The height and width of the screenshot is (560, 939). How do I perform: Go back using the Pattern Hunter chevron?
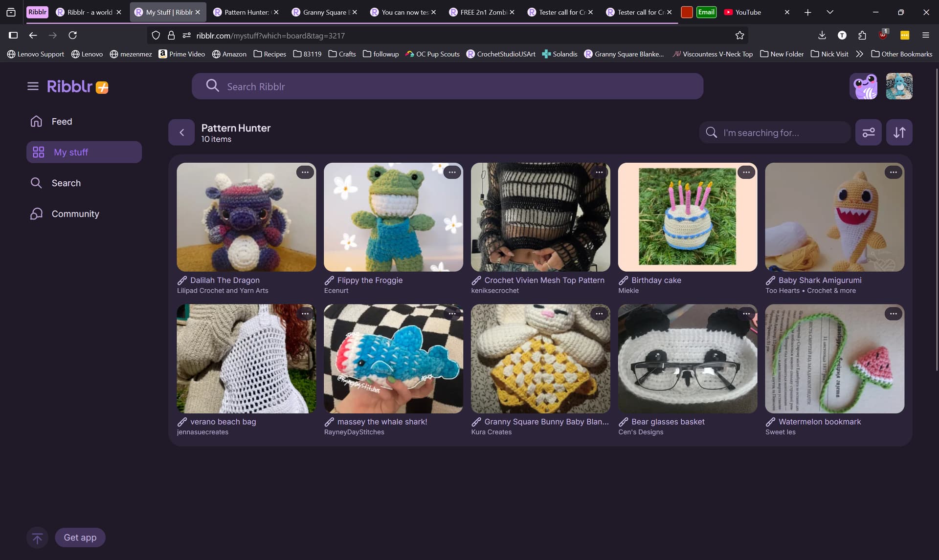(181, 132)
